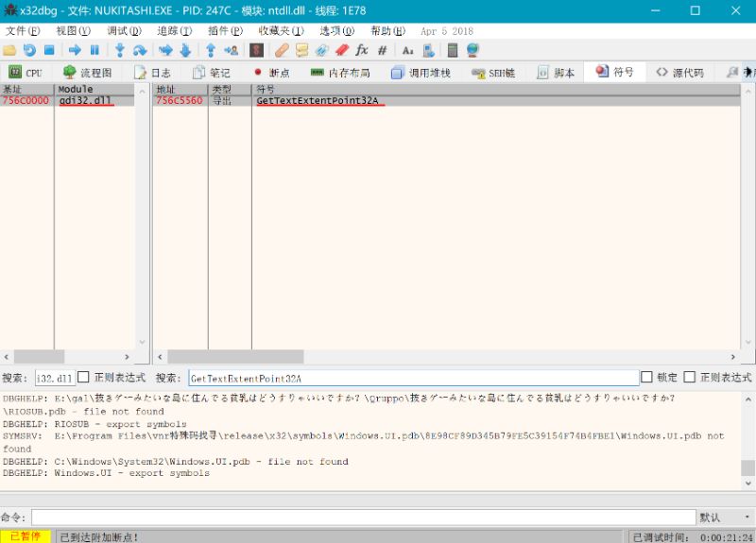The height and width of the screenshot is (543, 756).
Task: Enable regex checkbox beside module search
Action: (x=83, y=378)
